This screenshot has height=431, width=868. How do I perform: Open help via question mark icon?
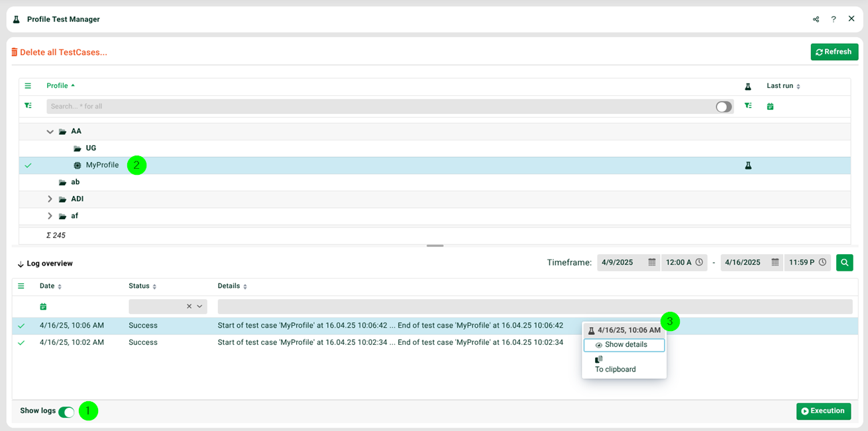(834, 19)
